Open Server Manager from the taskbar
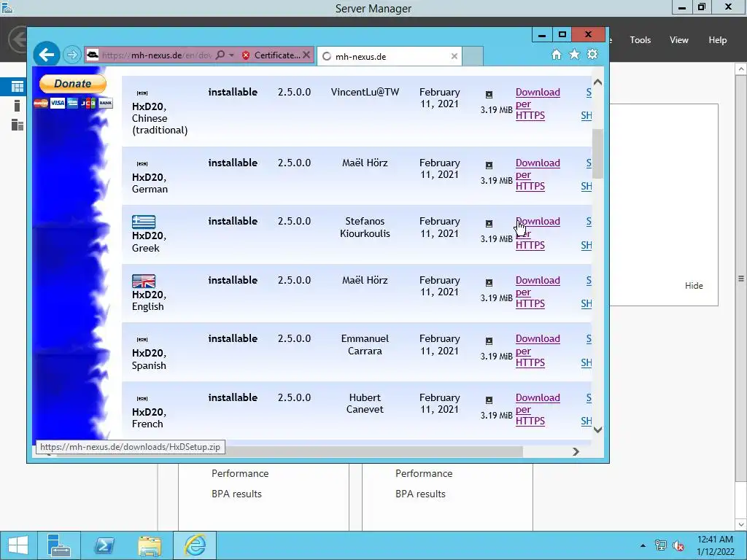This screenshot has height=560, width=747. (x=59, y=545)
